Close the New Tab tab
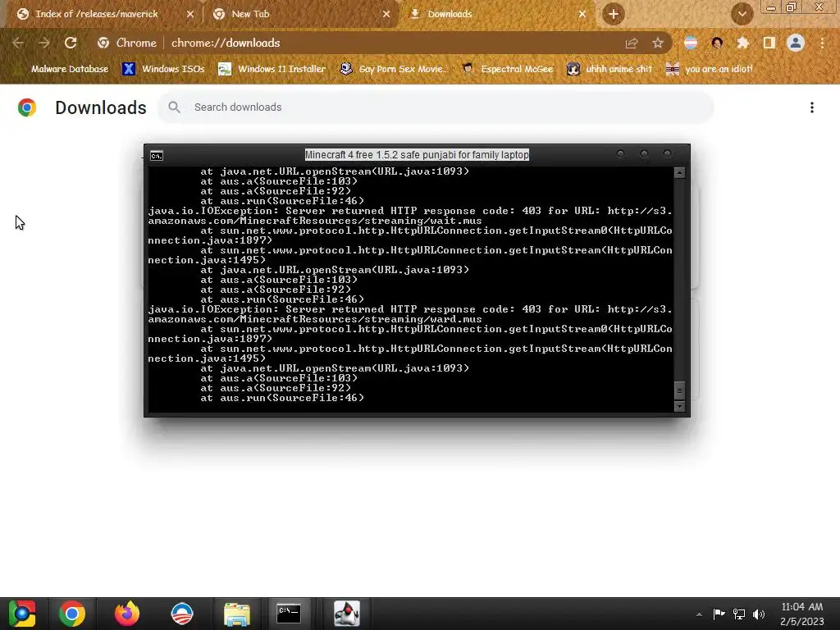The height and width of the screenshot is (630, 840). point(386,15)
